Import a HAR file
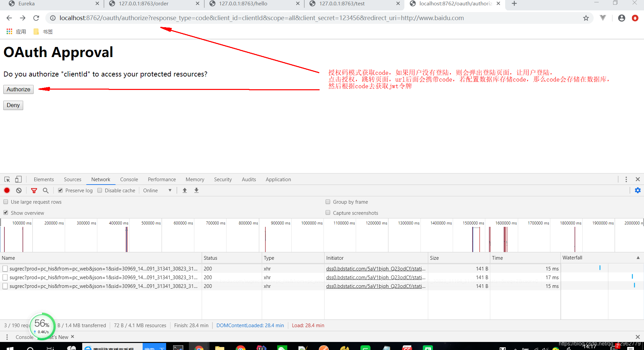The height and width of the screenshot is (350, 644). [185, 190]
